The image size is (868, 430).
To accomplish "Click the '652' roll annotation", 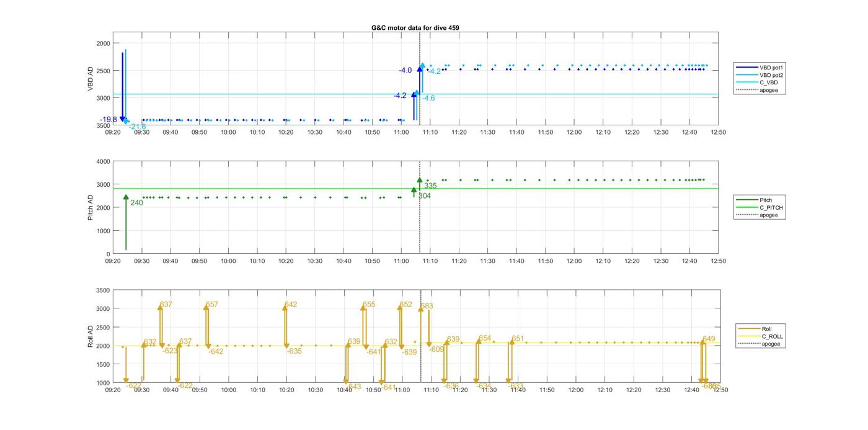I will click(405, 305).
